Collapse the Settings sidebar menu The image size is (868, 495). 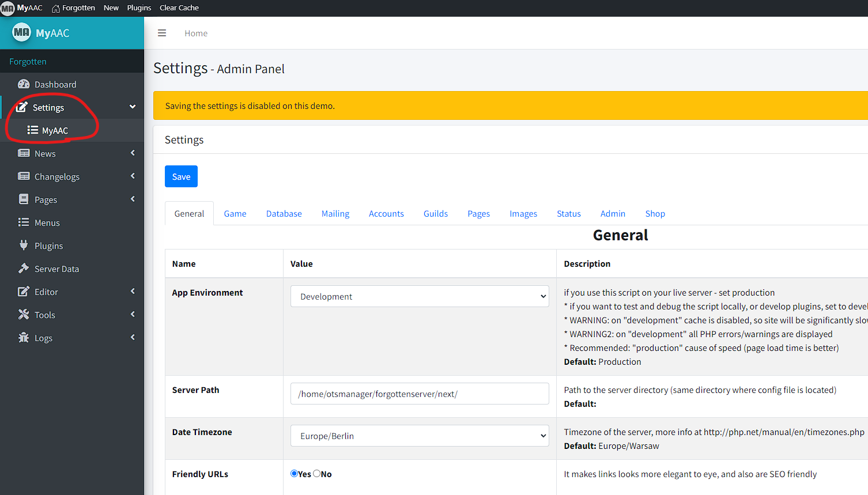pos(48,107)
